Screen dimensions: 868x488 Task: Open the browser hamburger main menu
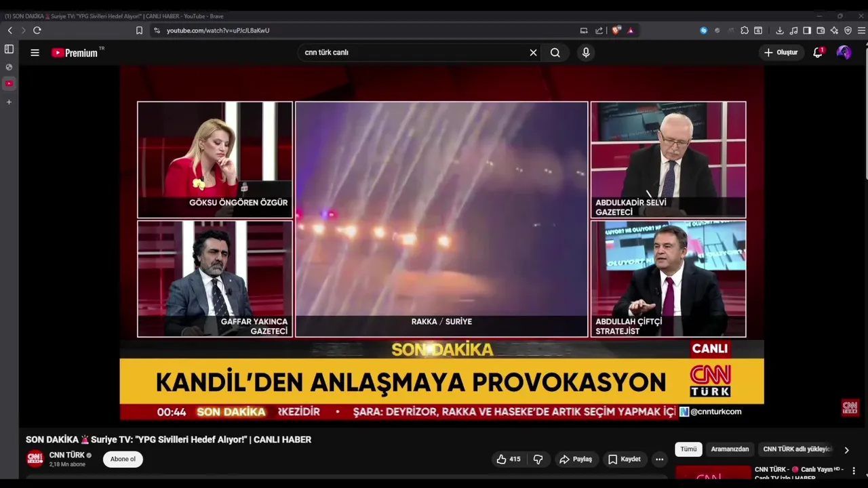pyautogui.click(x=861, y=30)
